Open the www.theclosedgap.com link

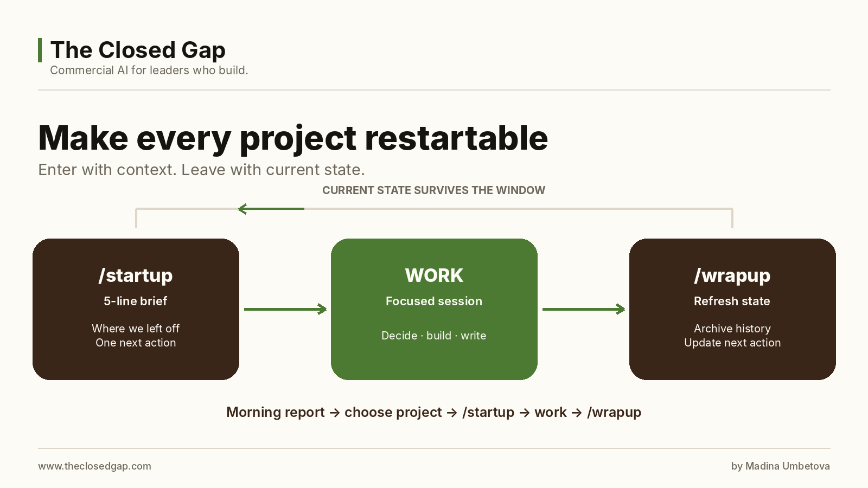click(x=95, y=466)
